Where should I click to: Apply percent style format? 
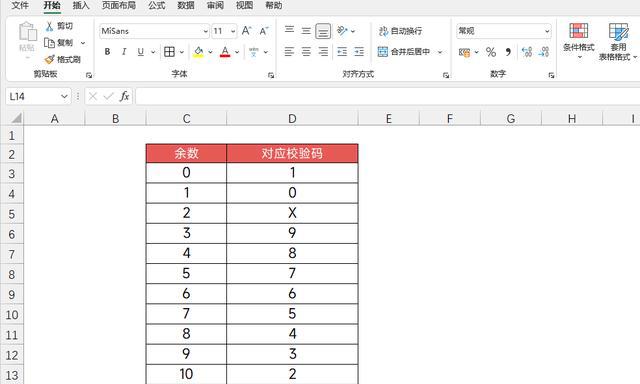point(491,52)
